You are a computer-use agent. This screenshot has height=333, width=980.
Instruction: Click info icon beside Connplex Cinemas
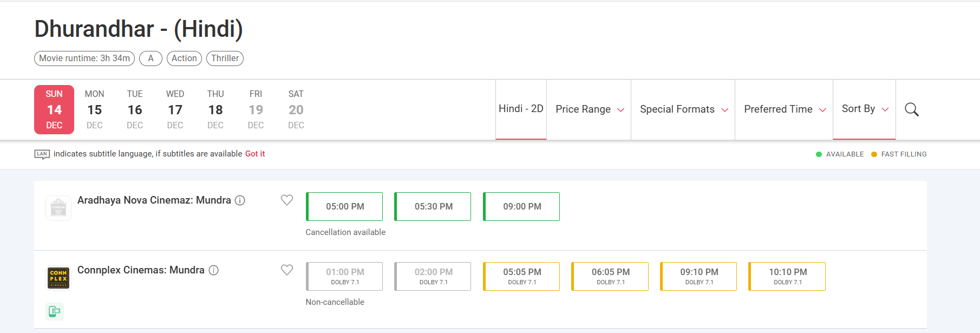(214, 270)
